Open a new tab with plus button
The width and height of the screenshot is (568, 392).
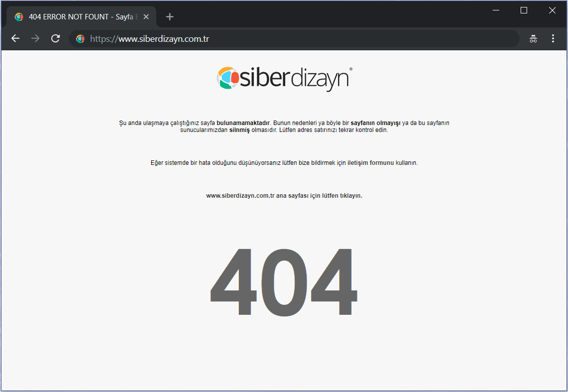point(170,17)
